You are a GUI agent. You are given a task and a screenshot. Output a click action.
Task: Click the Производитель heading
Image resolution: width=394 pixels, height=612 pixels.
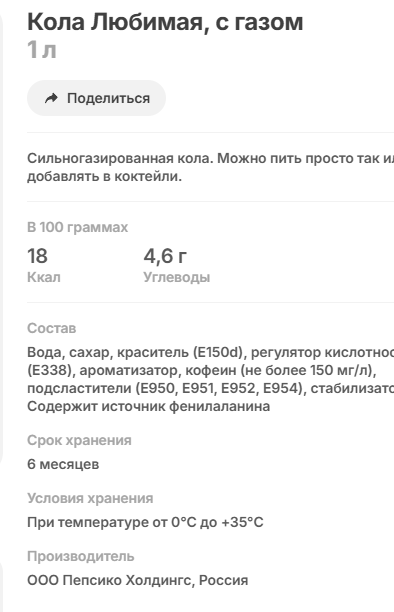[80, 556]
